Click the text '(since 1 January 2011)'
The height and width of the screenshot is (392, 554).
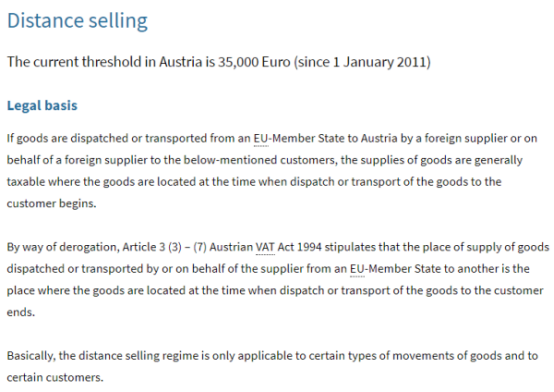(x=362, y=62)
